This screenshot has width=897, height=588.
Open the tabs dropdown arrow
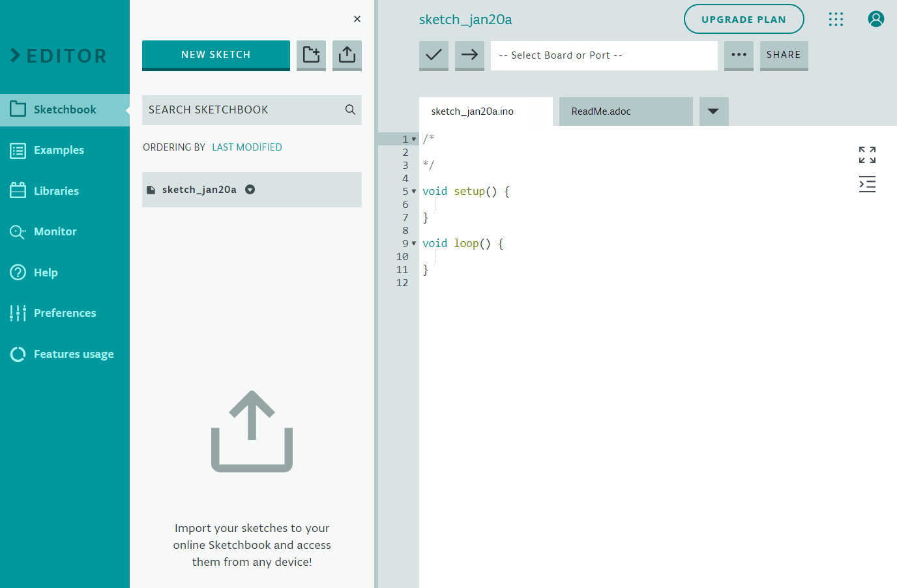click(x=714, y=111)
